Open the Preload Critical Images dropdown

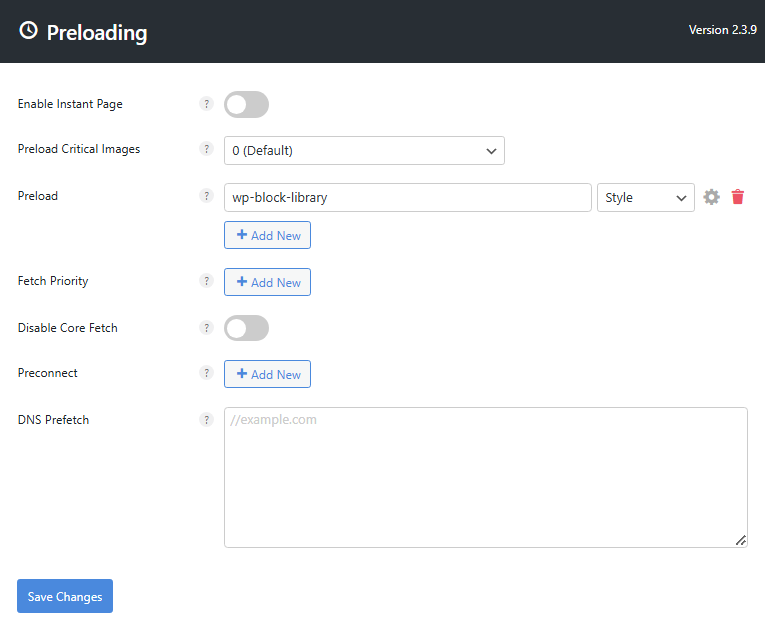point(364,150)
